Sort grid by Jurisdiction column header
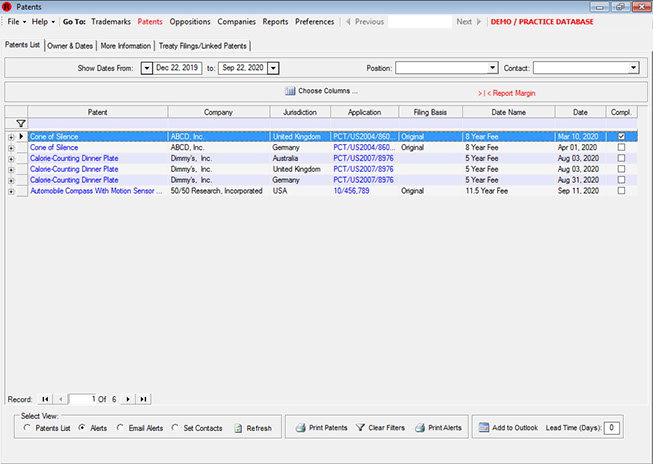Viewport: 653px width, 464px height. (300, 112)
